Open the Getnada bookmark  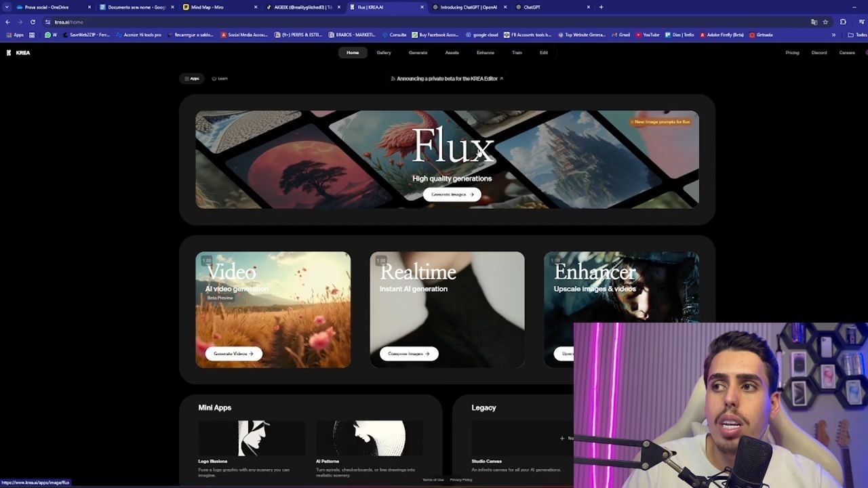(761, 35)
